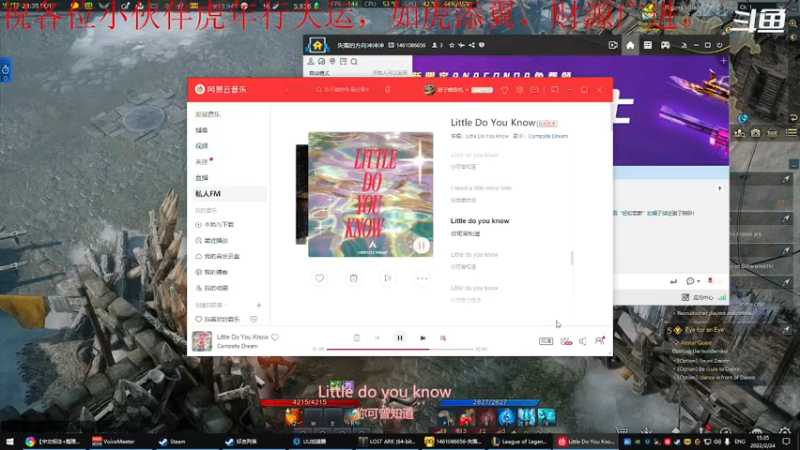800x450 pixels.
Task: Click lyric I need a little more time
Action: point(481,188)
